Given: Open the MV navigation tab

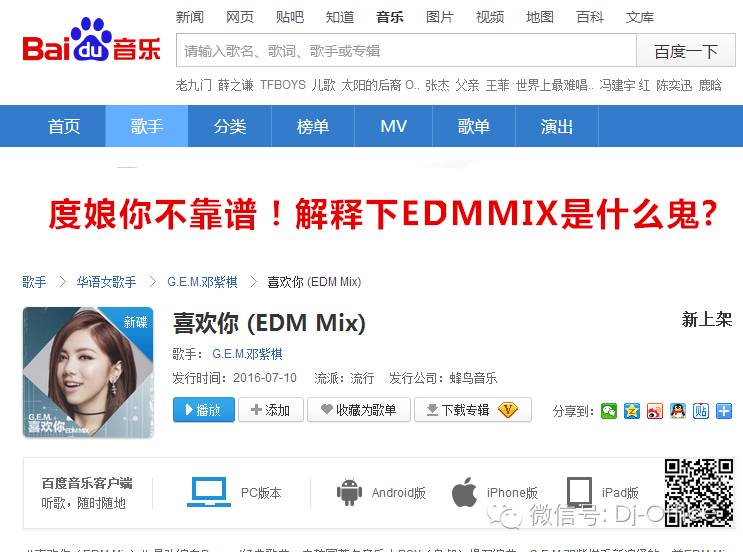Looking at the screenshot, I should tap(393, 127).
